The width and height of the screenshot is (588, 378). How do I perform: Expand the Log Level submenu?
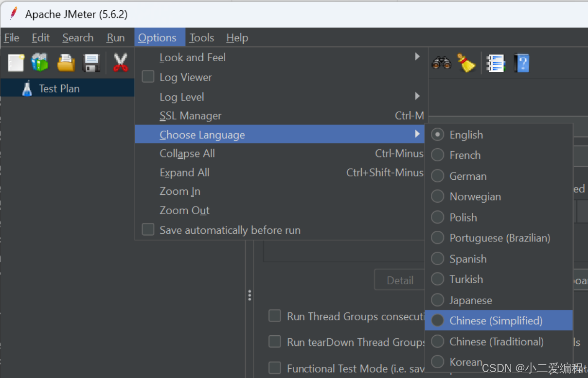[x=281, y=97]
